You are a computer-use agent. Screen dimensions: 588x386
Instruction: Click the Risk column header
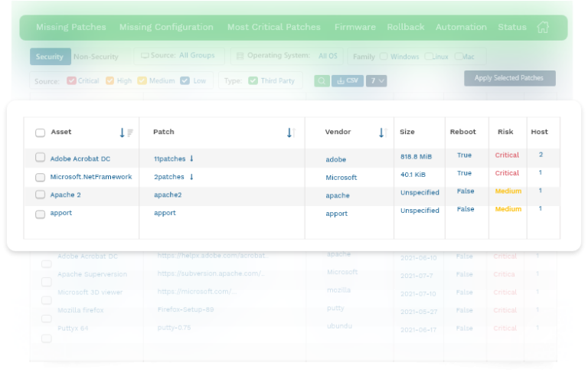tap(505, 132)
